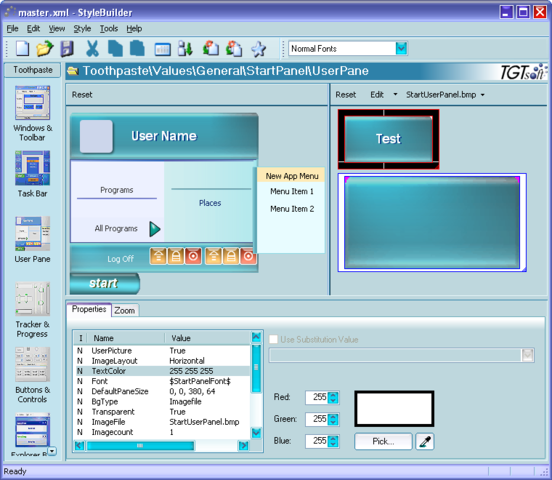Open the Edit dropdown arrow in image pane
552x480 pixels.
point(395,94)
